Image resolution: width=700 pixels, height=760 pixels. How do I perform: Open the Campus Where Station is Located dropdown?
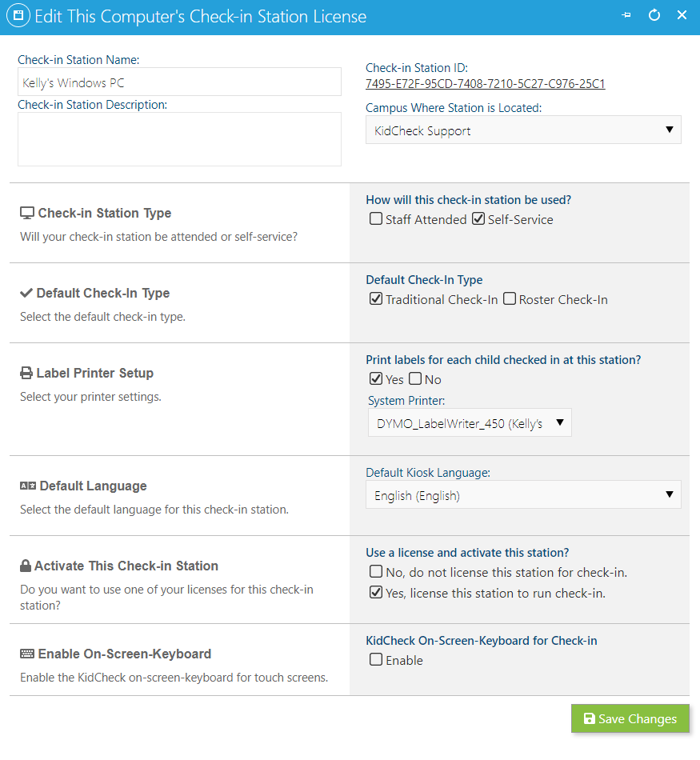coord(523,130)
